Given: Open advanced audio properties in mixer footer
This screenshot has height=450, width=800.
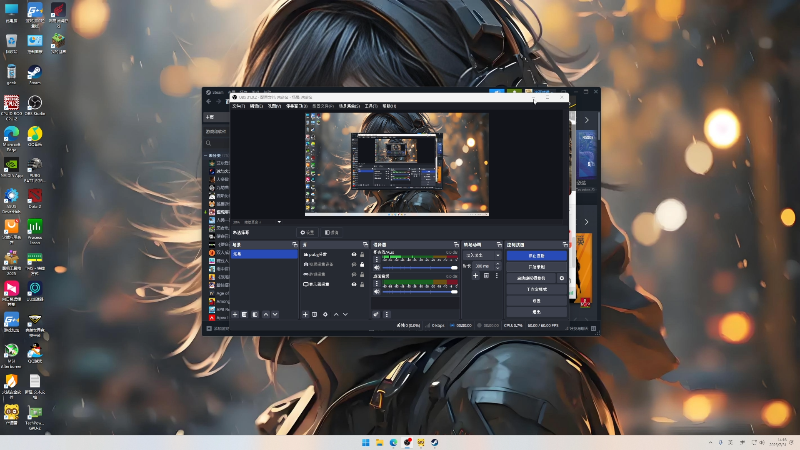Looking at the screenshot, I should coord(376,314).
